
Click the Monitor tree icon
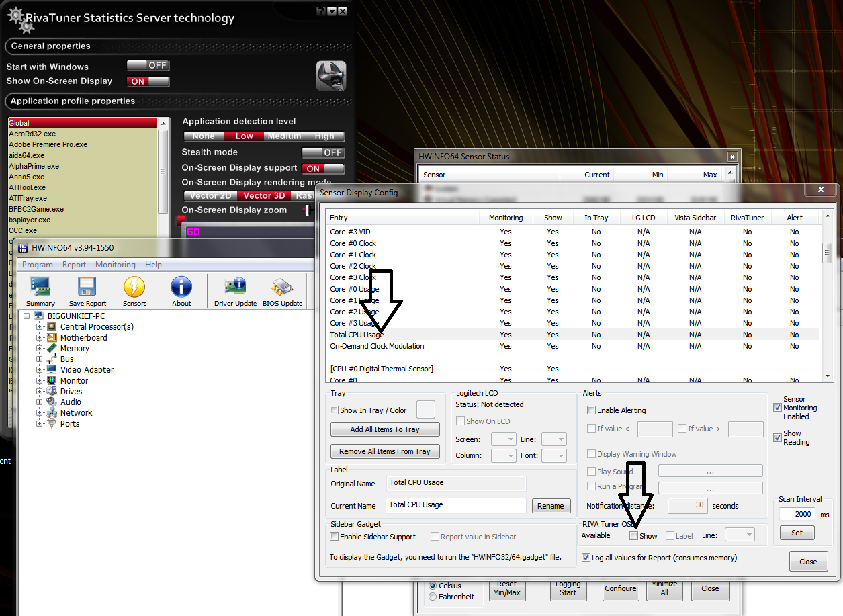52,381
